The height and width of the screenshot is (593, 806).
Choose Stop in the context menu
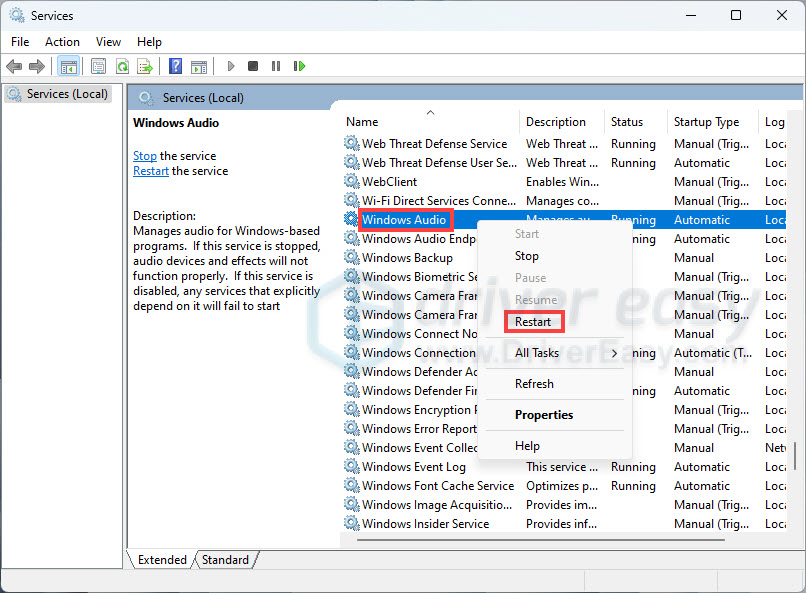[x=527, y=256]
